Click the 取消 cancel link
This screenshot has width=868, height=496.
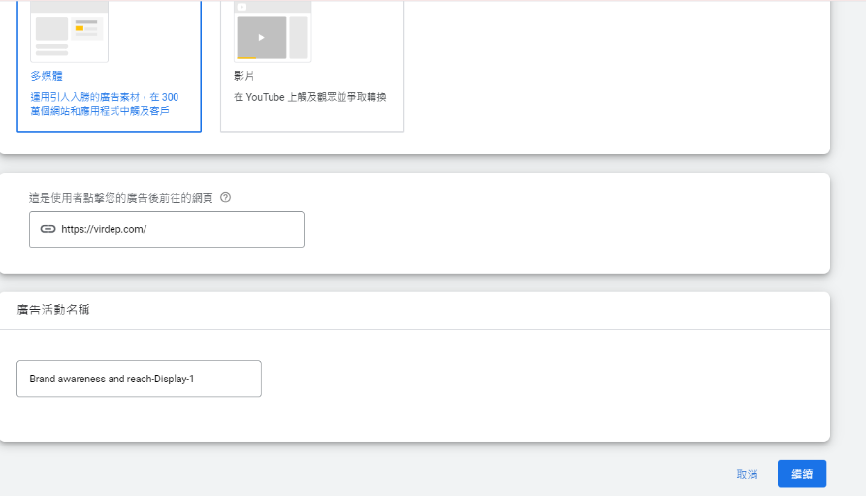coord(747,474)
